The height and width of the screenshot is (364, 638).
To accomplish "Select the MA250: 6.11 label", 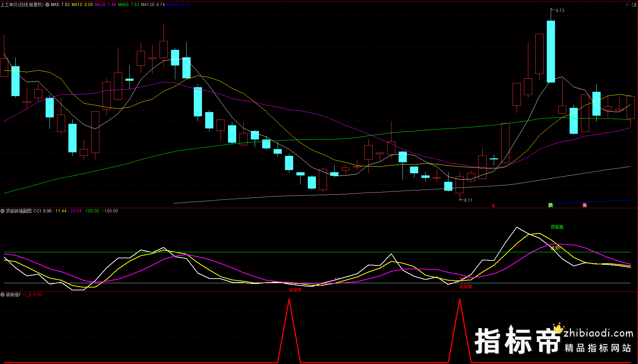I will (178, 5).
